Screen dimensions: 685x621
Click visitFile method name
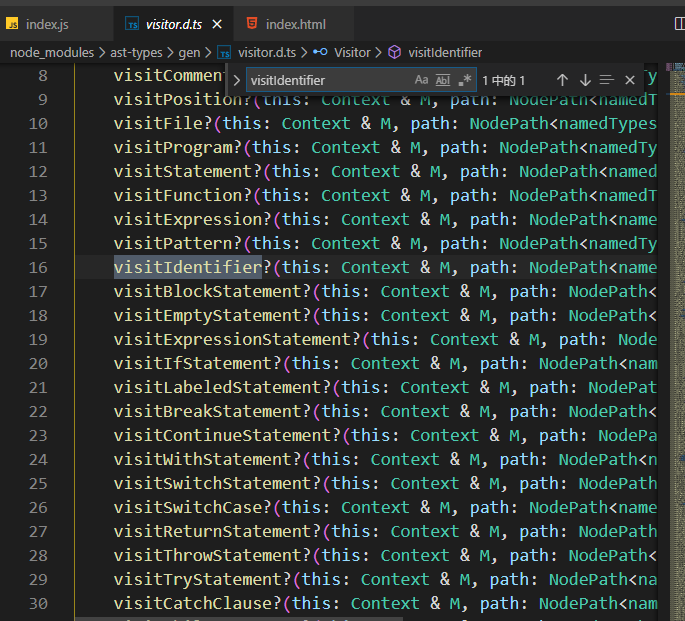158,124
